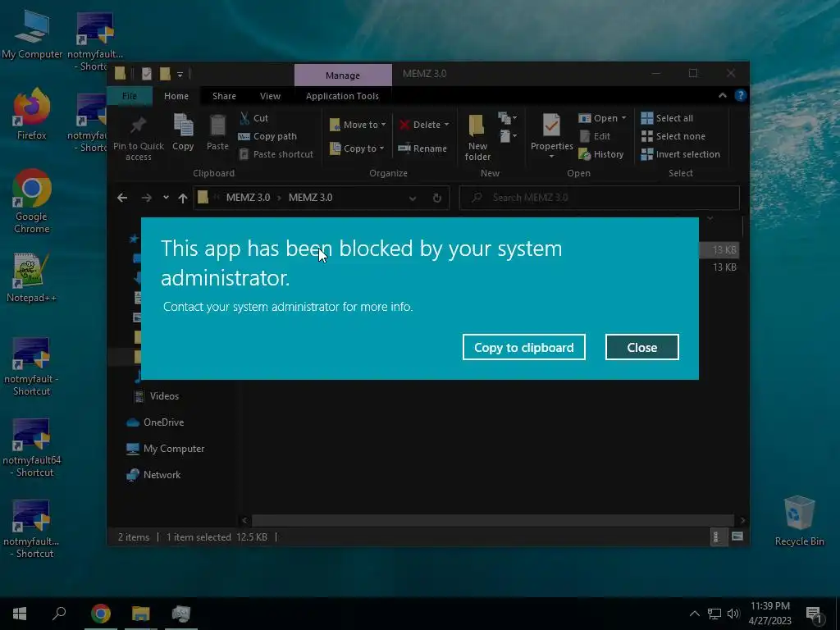This screenshot has height=630, width=840.
Task: Cut the selected item
Action: [x=254, y=118]
